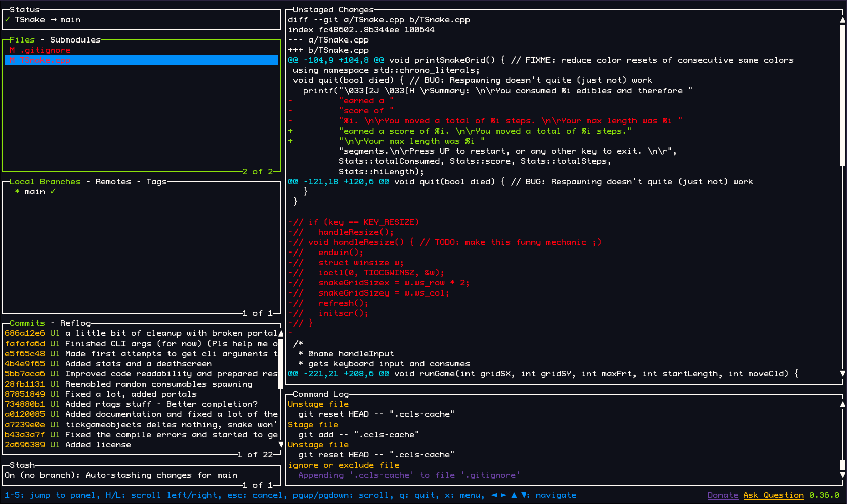Click Command Log scroll up arrow
Image resolution: width=847 pixels, height=504 pixels.
842,404
